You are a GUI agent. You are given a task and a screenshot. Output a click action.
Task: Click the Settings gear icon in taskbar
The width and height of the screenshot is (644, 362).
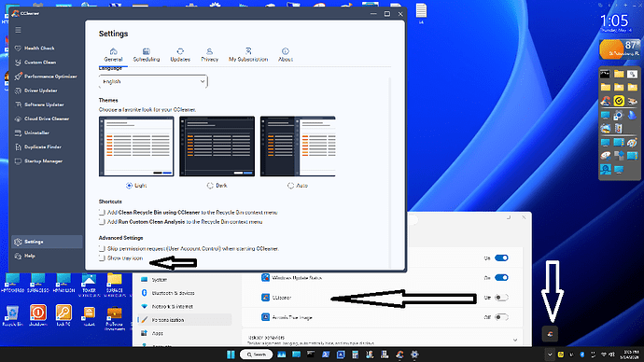pyautogui.click(x=414, y=355)
